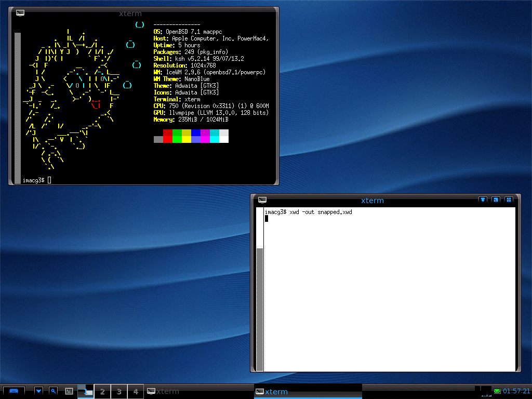Click the show desktop arrow icon in taskbar
The height and width of the screenshot is (399, 532).
point(38,391)
